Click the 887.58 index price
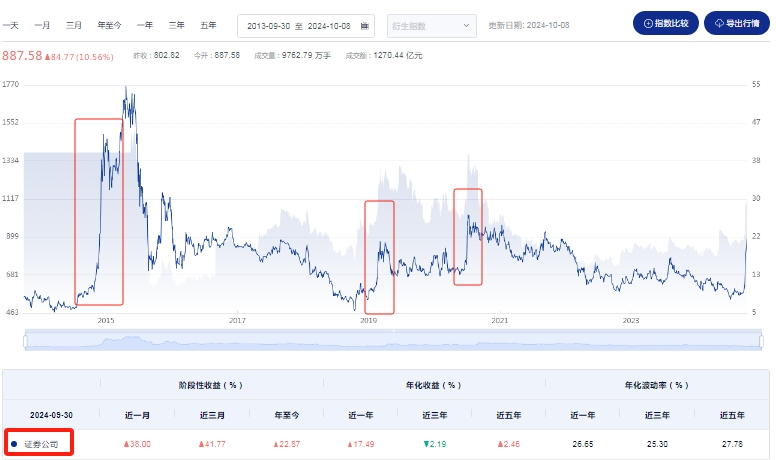This screenshot has height=460, width=776. 22,55
